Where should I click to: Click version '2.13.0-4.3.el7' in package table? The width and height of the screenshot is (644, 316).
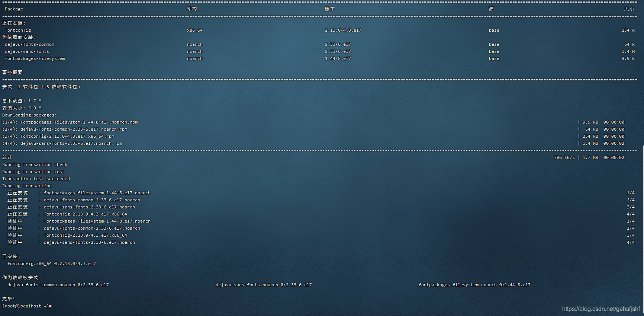[343, 30]
